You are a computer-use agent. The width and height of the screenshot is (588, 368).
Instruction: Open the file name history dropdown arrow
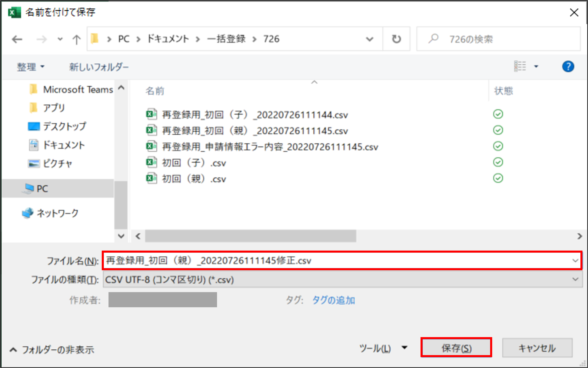[x=575, y=261]
